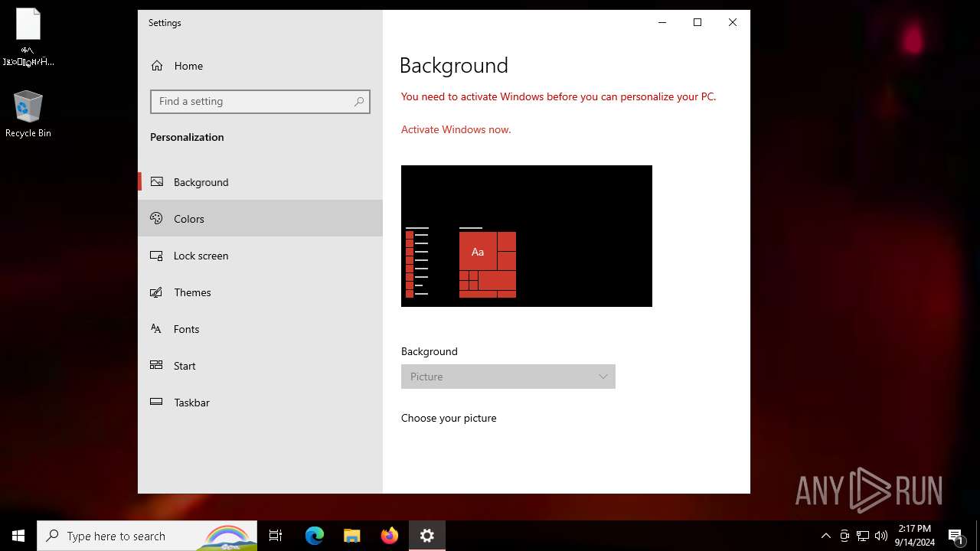Viewport: 980px width, 551px height.
Task: Expand the Background Picture dropdown
Action: click(x=508, y=377)
